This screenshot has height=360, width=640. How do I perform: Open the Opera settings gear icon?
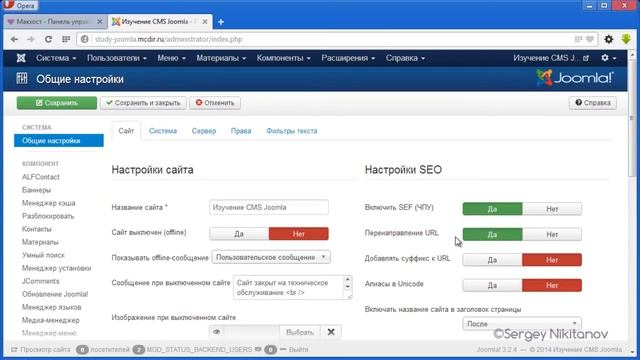coord(609,39)
